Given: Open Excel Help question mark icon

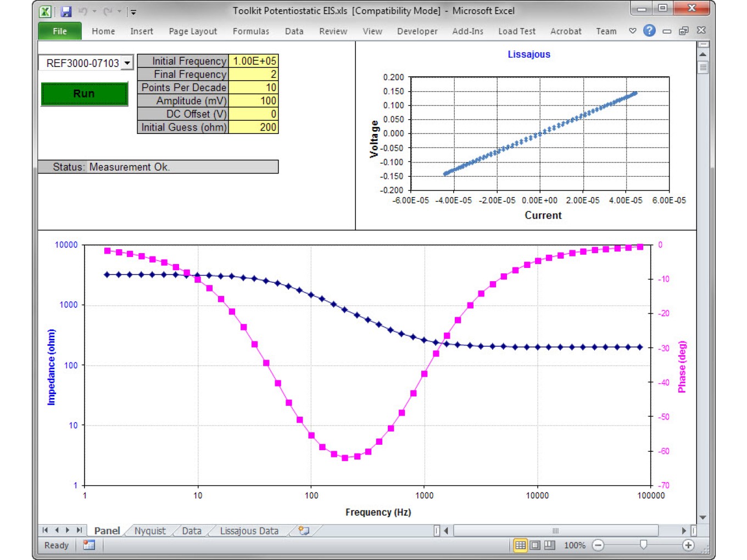Looking at the screenshot, I should click(649, 31).
